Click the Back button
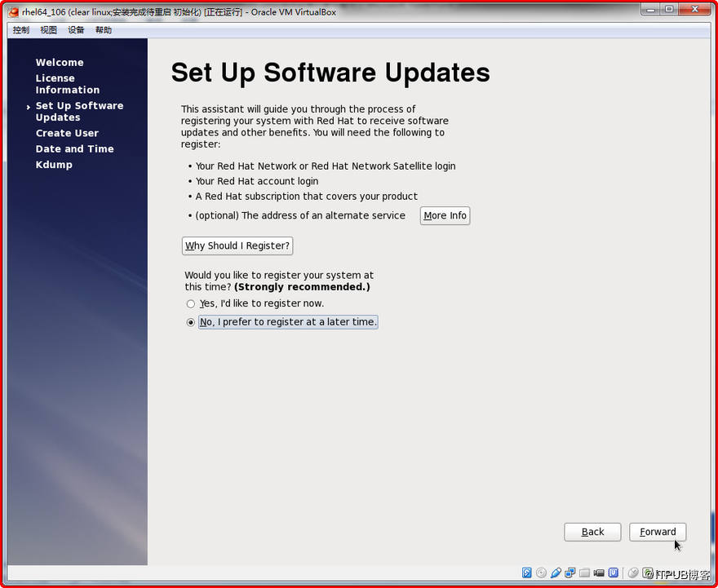 (x=592, y=532)
